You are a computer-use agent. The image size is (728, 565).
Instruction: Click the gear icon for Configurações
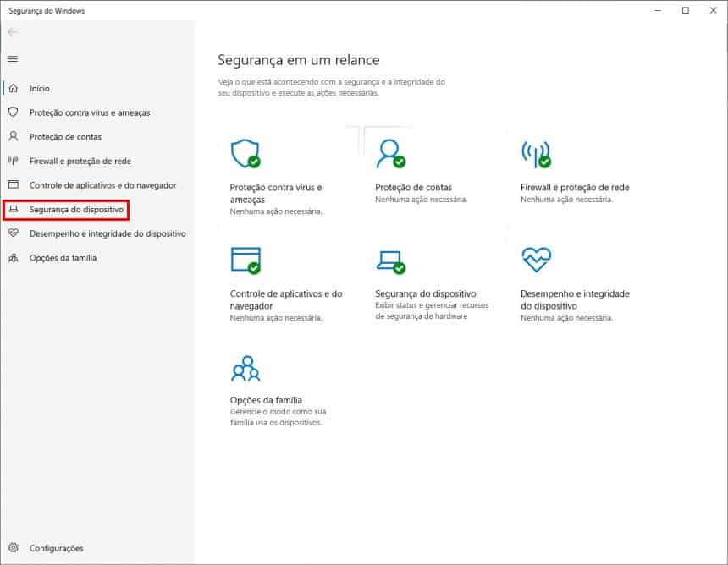coord(14,548)
